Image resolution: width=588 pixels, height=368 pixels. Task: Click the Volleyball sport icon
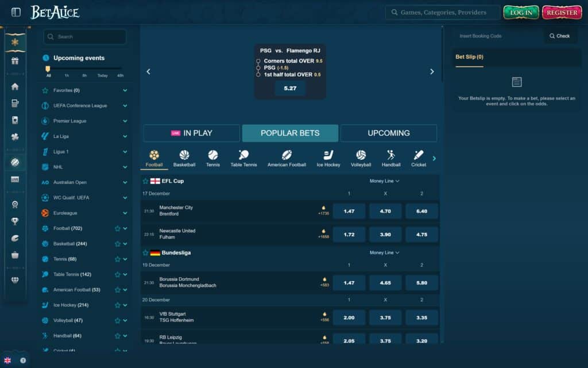(x=361, y=156)
